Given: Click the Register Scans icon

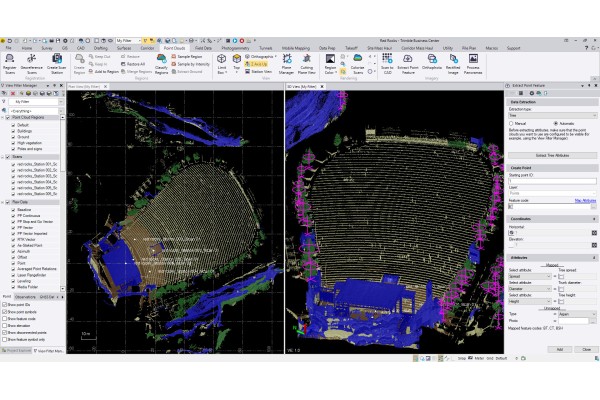Looking at the screenshot, I should coord(12,63).
